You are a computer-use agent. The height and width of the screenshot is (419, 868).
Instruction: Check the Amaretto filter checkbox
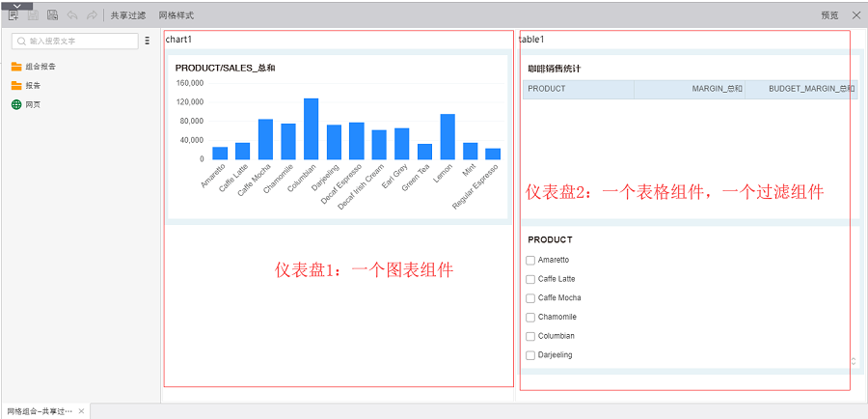click(530, 260)
